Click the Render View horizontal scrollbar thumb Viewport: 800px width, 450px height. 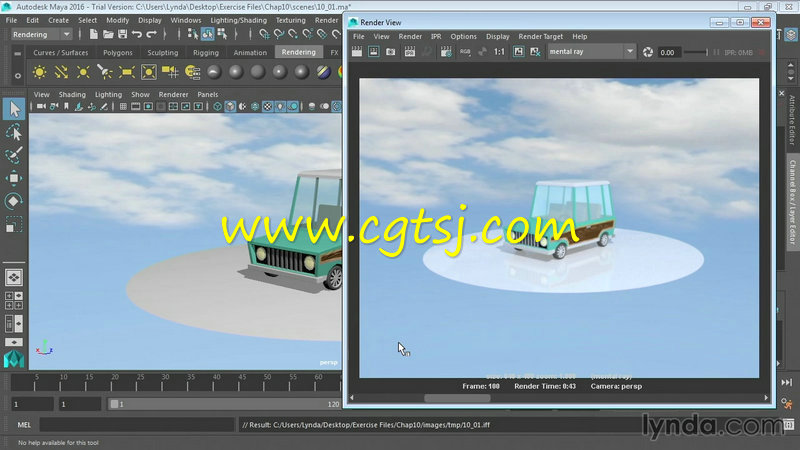(x=457, y=398)
